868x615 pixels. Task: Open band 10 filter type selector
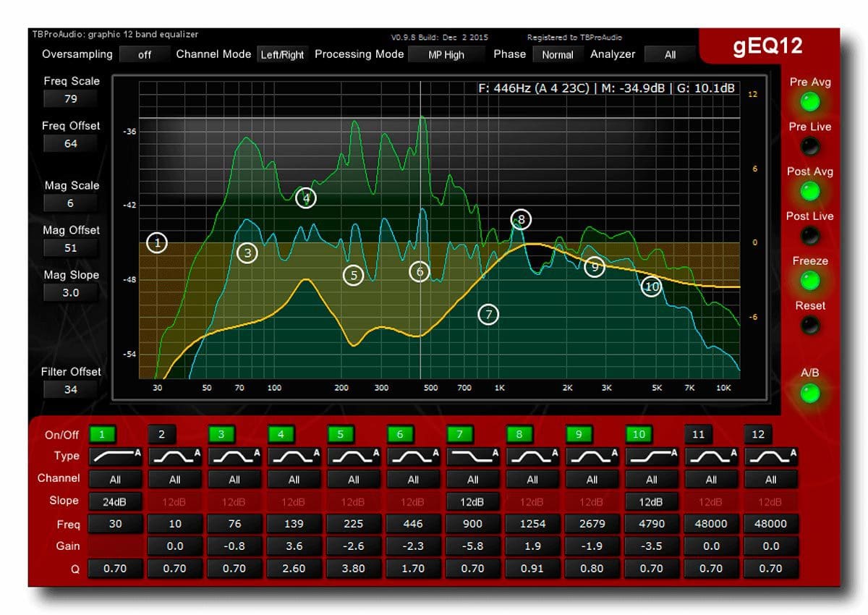click(652, 456)
